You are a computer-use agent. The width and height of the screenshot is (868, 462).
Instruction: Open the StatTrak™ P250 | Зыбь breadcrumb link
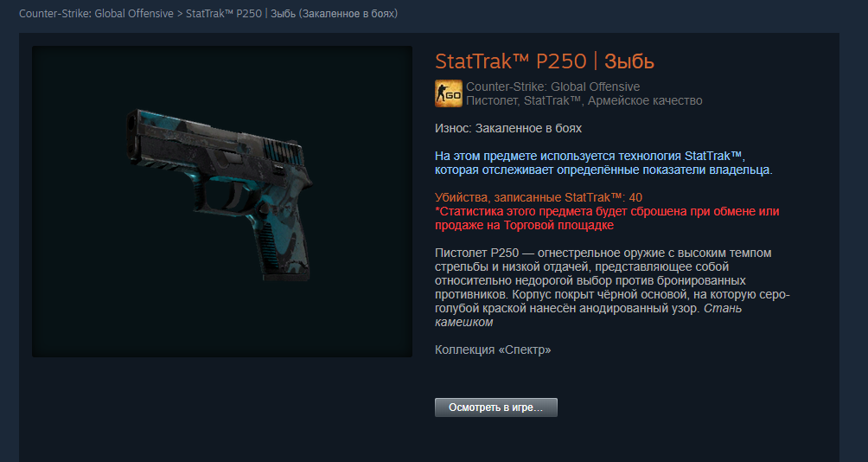291,13
